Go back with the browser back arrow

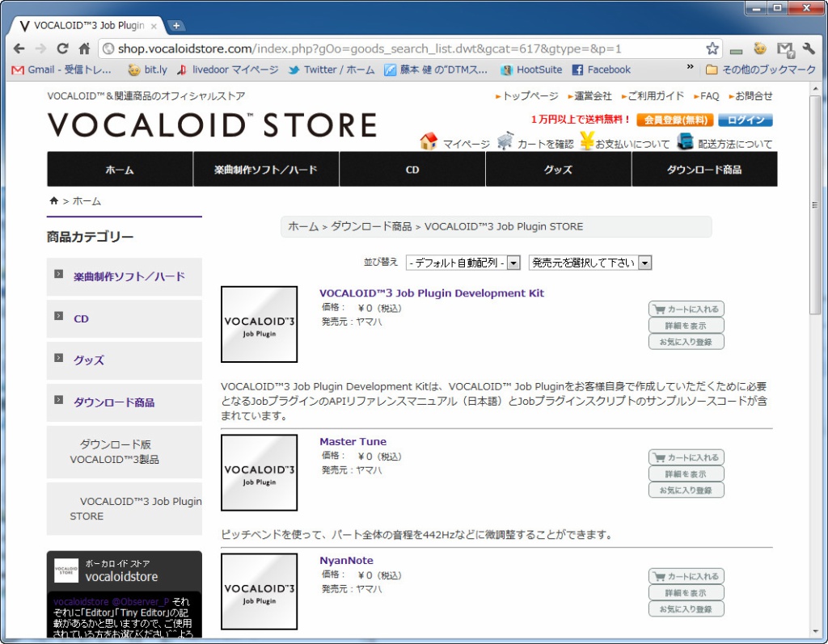[x=19, y=49]
